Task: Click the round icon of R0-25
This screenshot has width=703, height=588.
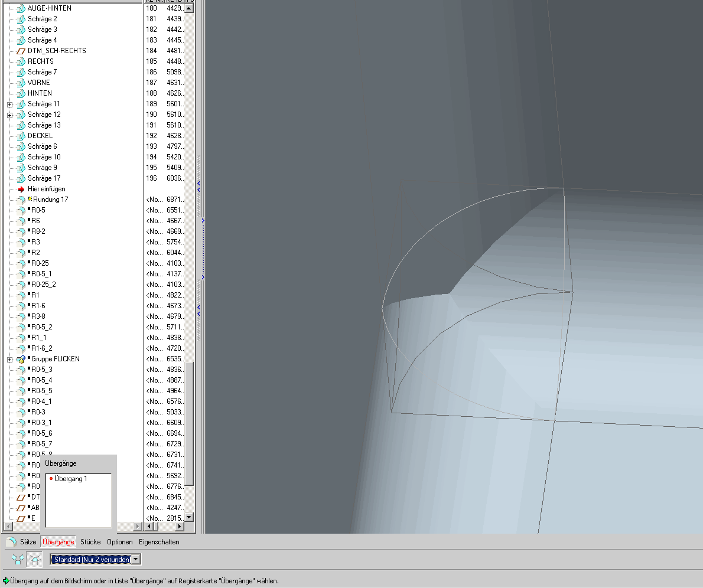Action: click(21, 263)
